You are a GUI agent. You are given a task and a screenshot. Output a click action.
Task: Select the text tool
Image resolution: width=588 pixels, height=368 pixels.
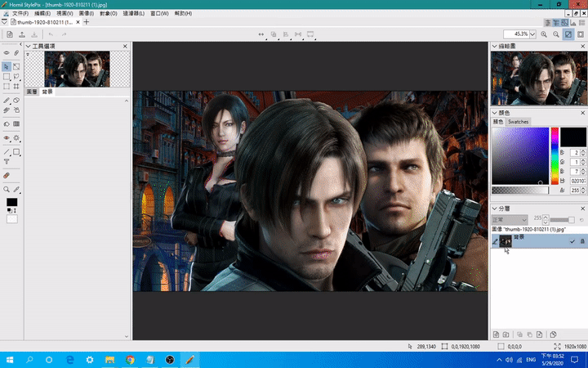tap(7, 161)
